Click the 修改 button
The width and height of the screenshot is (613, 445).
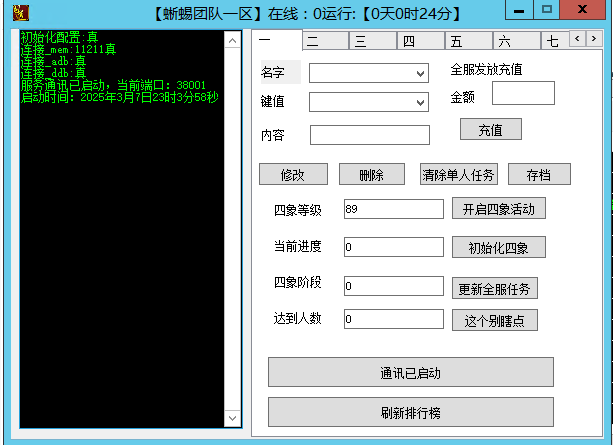pos(293,174)
